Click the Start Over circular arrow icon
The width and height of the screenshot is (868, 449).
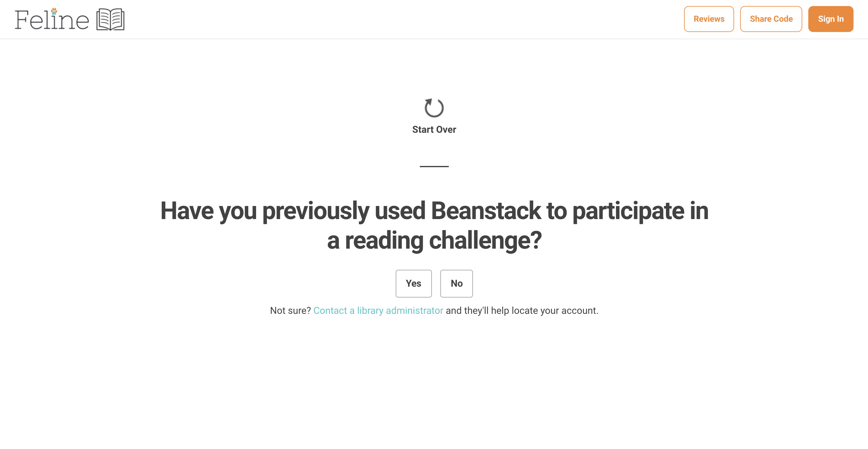click(434, 108)
